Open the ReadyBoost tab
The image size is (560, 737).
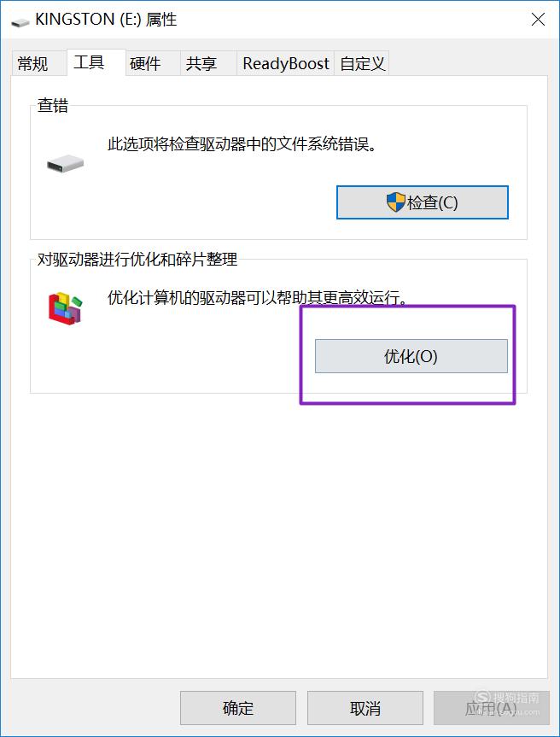coord(286,63)
